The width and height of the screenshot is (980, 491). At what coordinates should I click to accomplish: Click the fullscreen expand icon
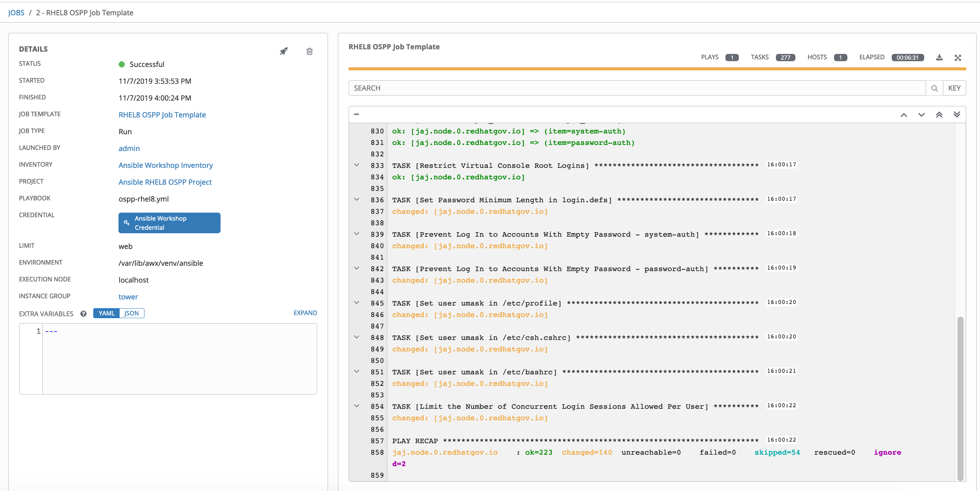click(x=958, y=57)
